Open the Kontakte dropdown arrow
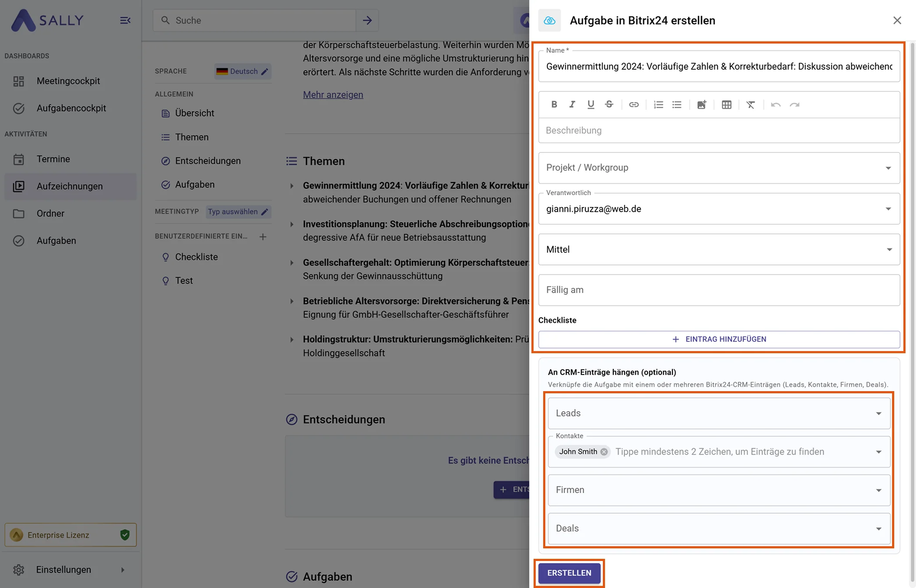The image size is (916, 588). click(x=879, y=452)
